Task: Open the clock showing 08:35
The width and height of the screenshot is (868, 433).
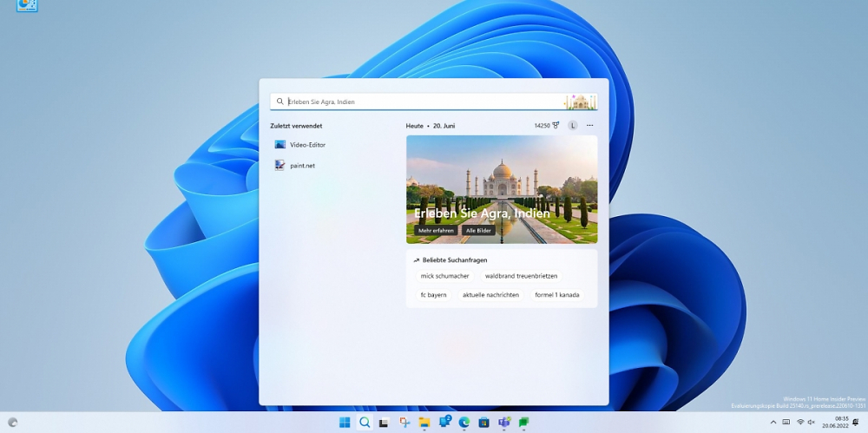Action: pos(835,423)
